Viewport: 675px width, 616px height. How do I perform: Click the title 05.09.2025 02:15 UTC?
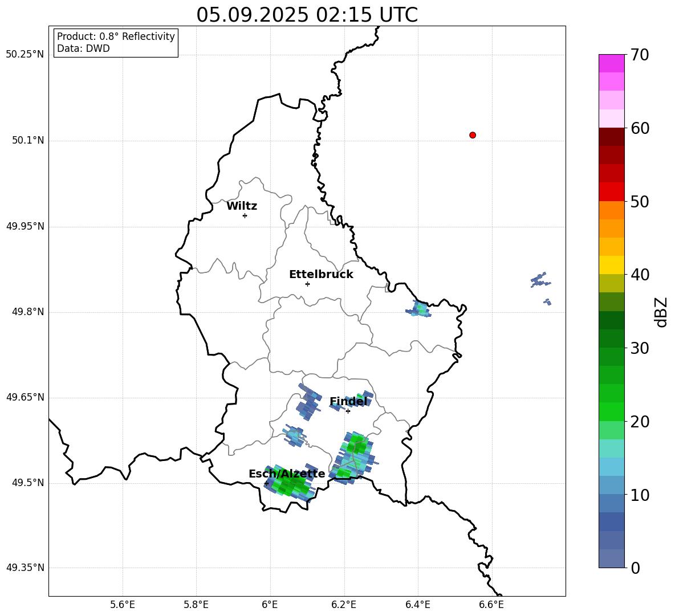point(307,15)
